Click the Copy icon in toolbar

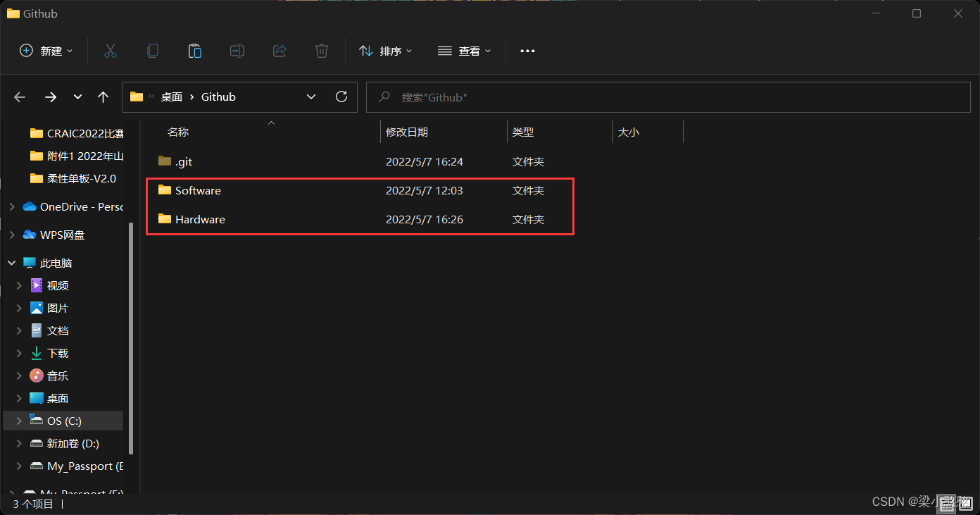[152, 51]
